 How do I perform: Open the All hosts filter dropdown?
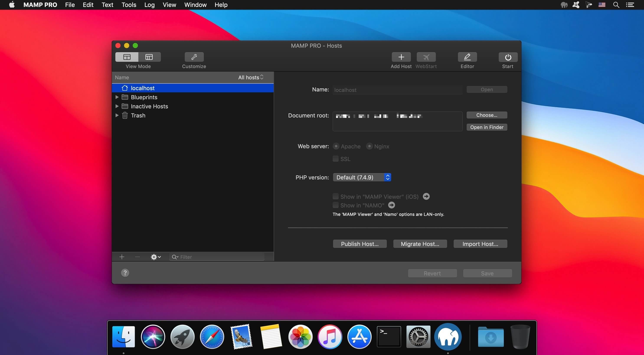[251, 77]
